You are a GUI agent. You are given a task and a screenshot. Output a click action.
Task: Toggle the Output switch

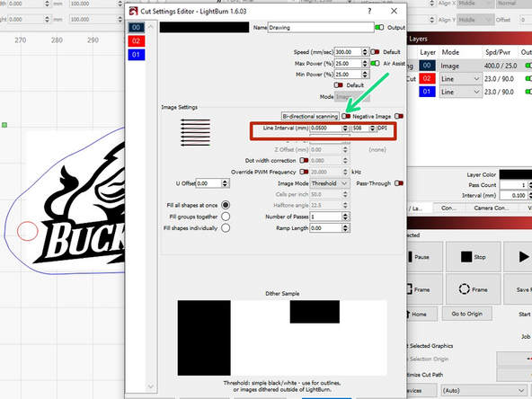point(379,27)
